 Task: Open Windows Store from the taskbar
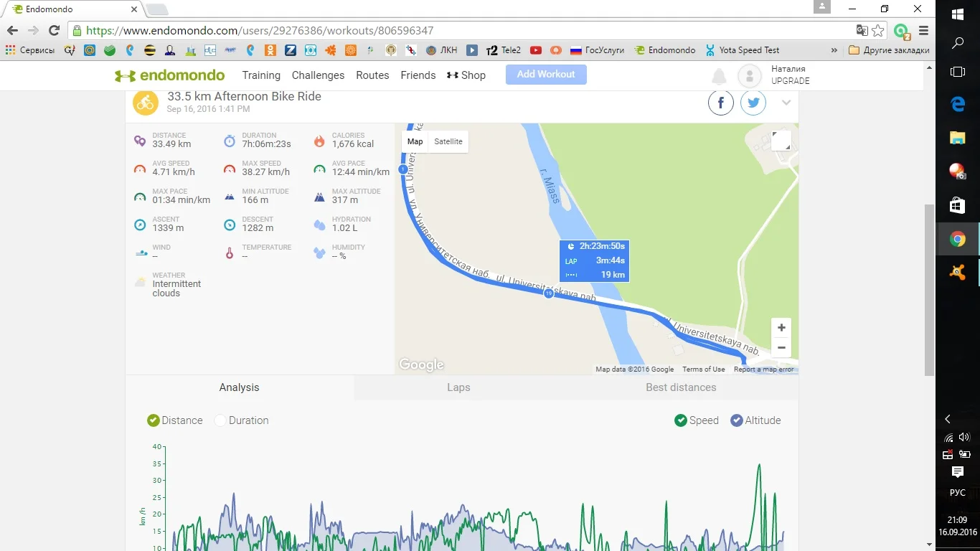point(958,206)
